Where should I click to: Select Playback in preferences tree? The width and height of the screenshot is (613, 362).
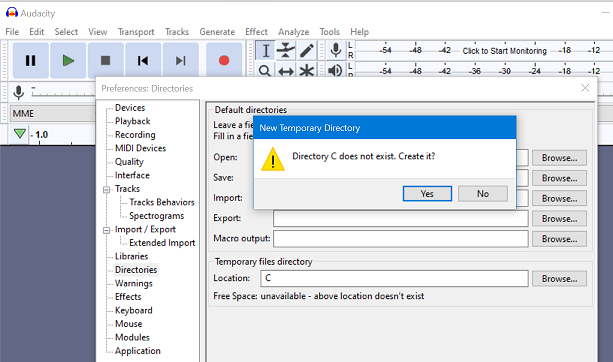(x=133, y=121)
